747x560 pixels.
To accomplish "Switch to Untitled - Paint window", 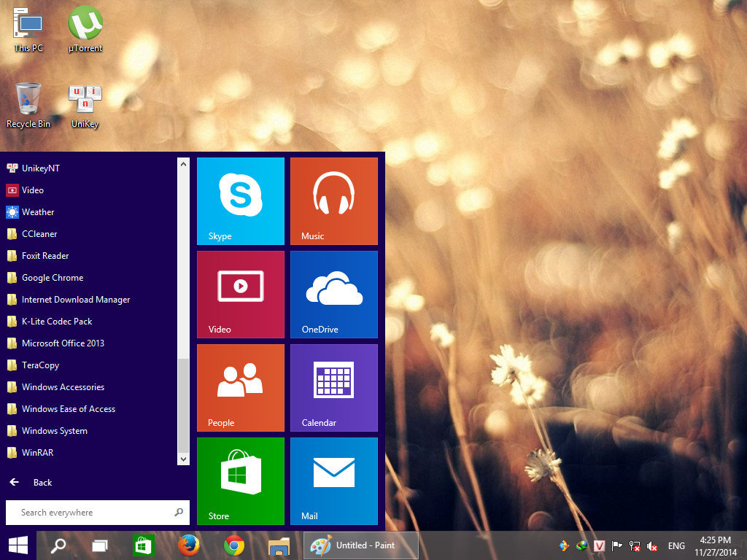I will pos(361,545).
